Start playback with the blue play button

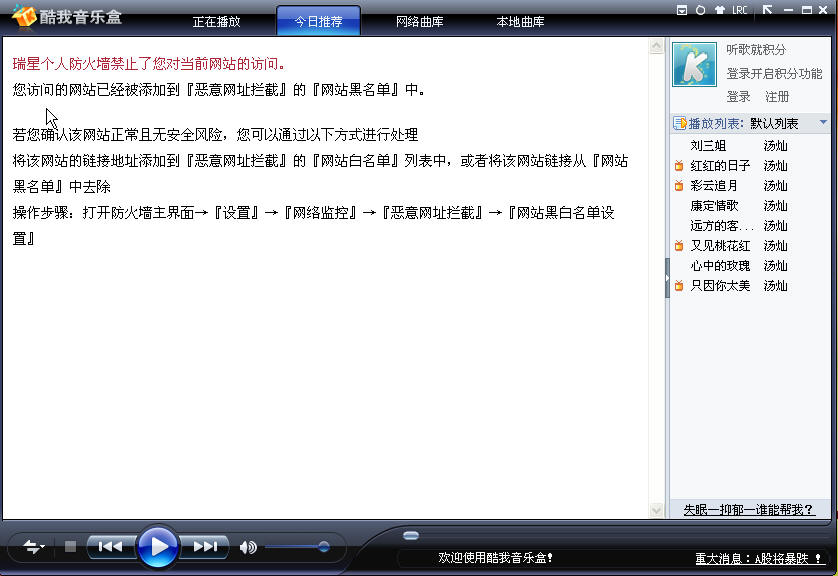click(x=158, y=547)
